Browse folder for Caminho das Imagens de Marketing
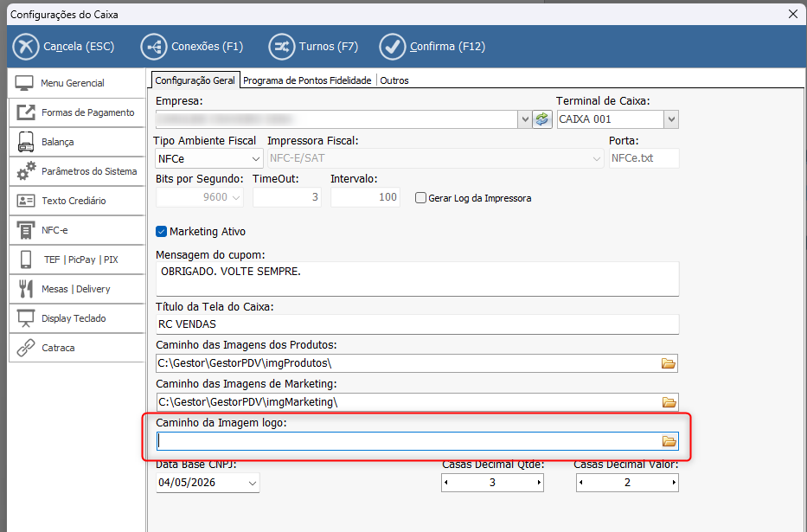 (668, 402)
